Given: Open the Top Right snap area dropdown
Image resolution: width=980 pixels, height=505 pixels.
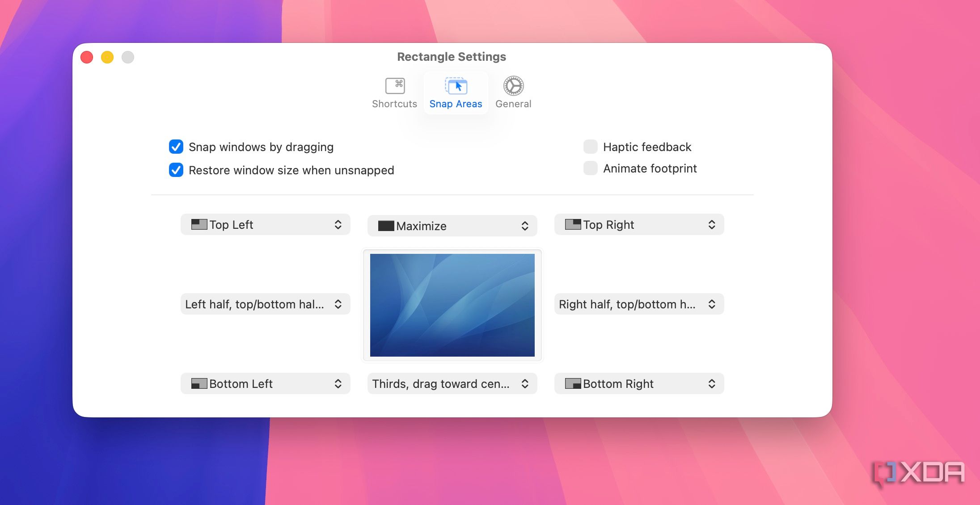Looking at the screenshot, I should tap(639, 224).
